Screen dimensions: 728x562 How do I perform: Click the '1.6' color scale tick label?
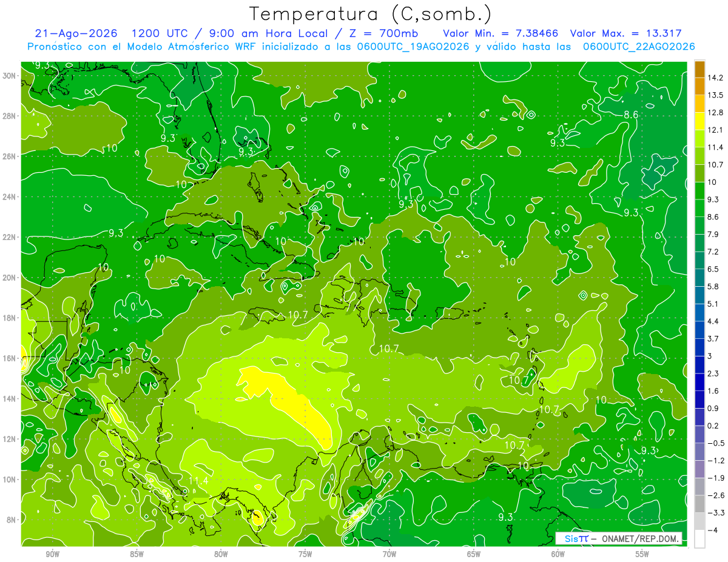pyautogui.click(x=713, y=390)
